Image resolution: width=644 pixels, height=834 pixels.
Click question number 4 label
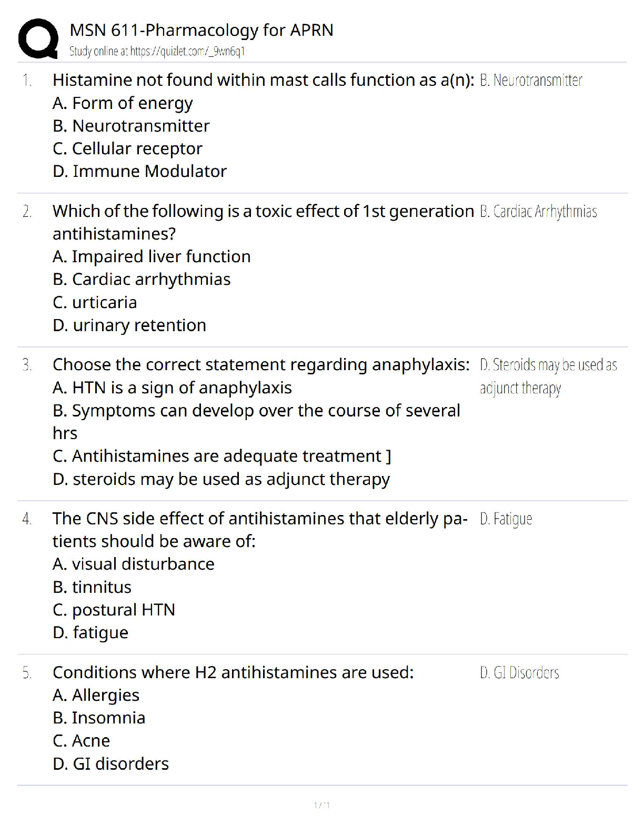click(27, 519)
